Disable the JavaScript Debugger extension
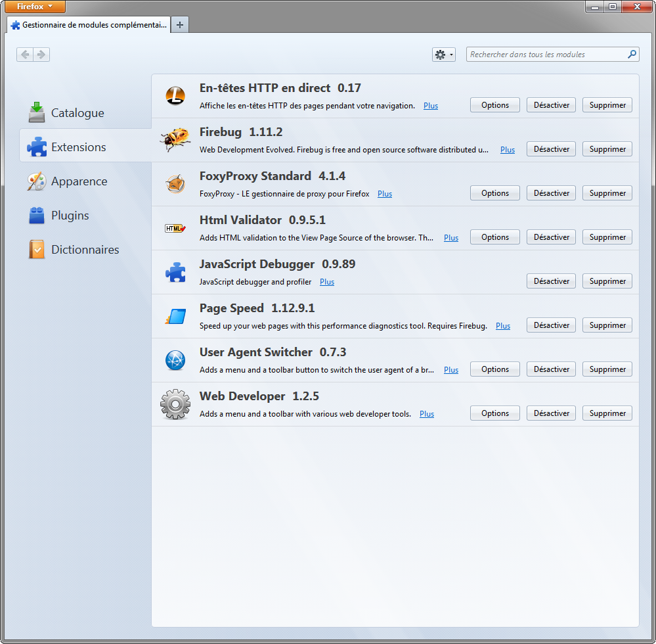Screen dimensions: 656x644 (551, 281)
